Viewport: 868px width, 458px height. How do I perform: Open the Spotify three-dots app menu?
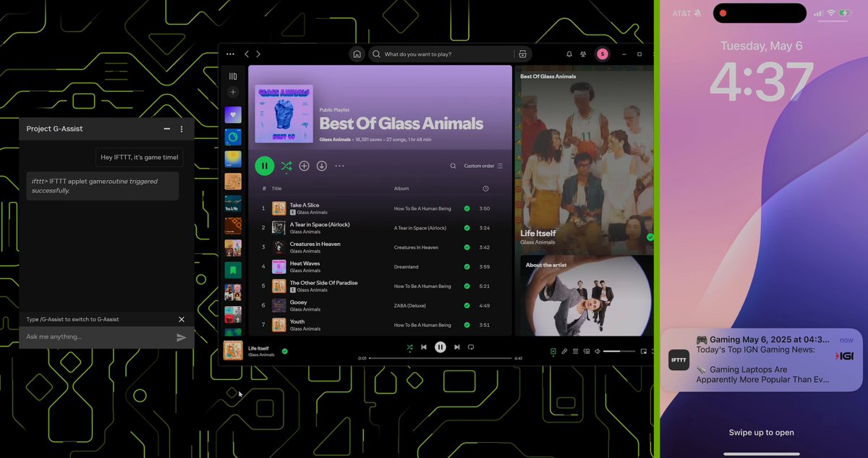click(x=230, y=54)
